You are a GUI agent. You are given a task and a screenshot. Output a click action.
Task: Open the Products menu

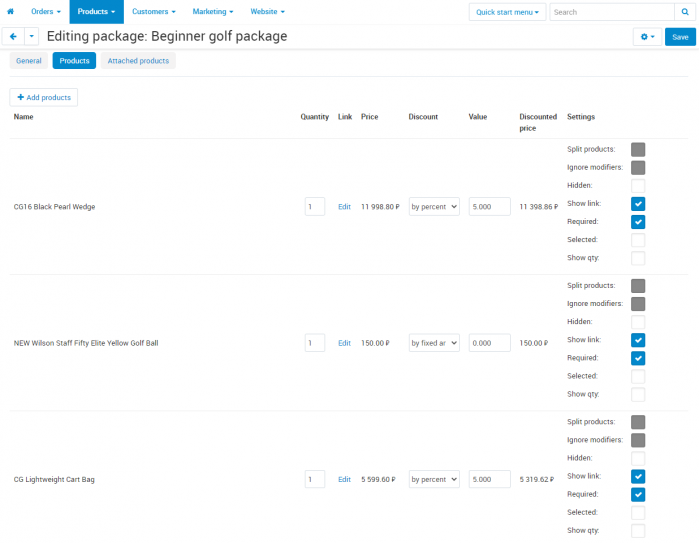(x=96, y=12)
